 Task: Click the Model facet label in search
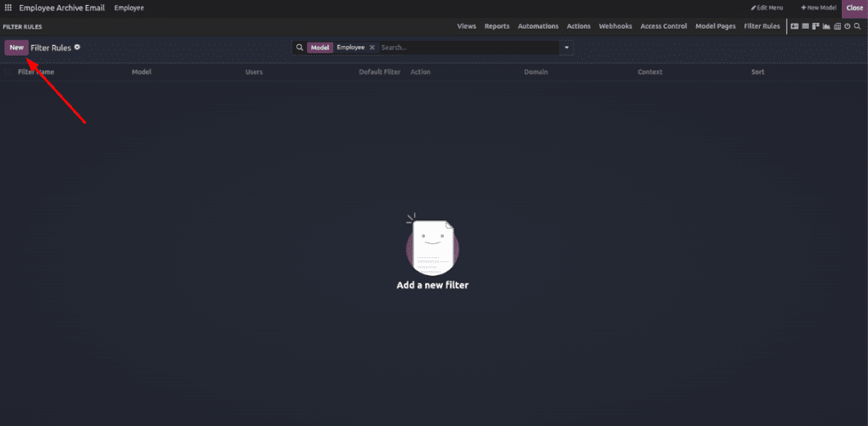click(320, 48)
